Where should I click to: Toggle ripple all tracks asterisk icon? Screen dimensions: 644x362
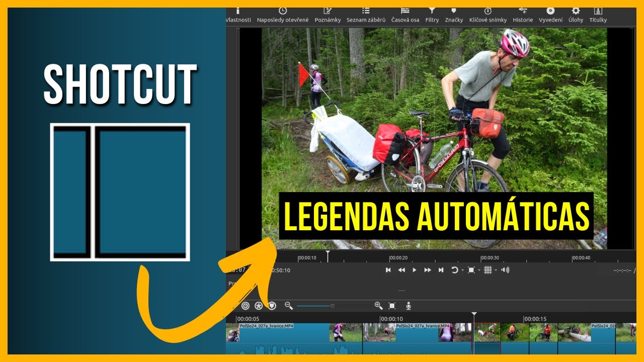pos(259,306)
